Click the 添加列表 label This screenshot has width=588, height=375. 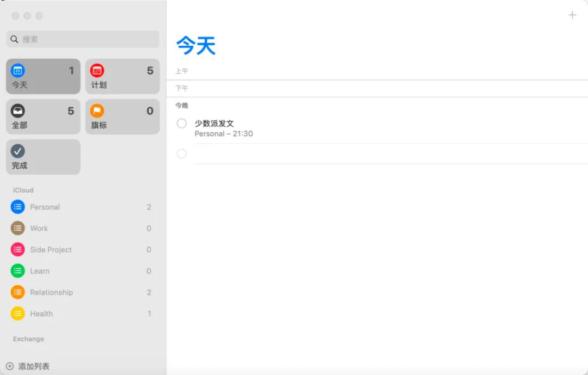34,366
